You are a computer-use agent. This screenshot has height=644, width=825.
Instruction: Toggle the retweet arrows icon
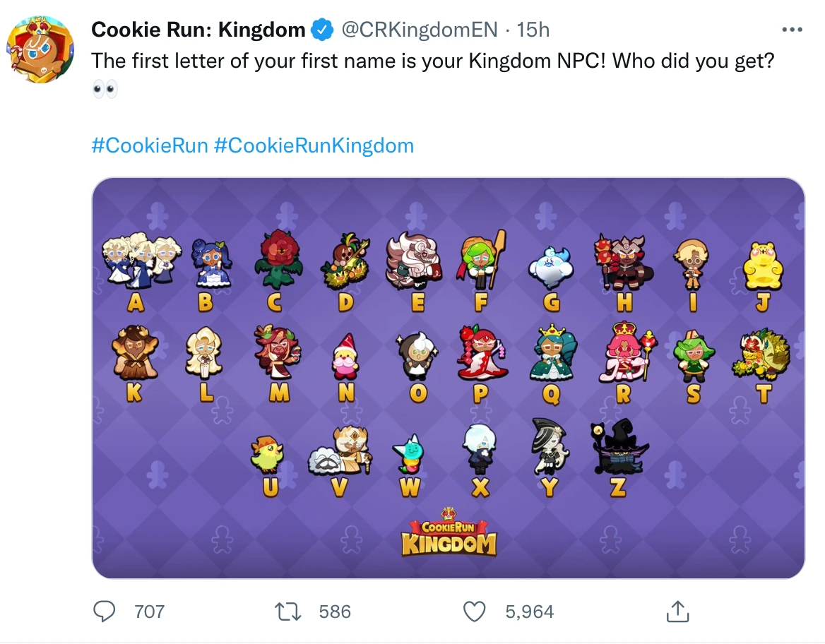pyautogui.click(x=288, y=612)
